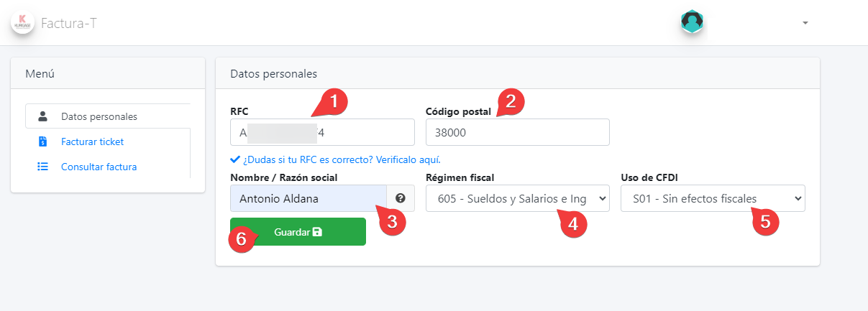Image resolution: width=868 pixels, height=311 pixels.
Task: Open the Régimen fiscal dropdown
Action: point(518,198)
